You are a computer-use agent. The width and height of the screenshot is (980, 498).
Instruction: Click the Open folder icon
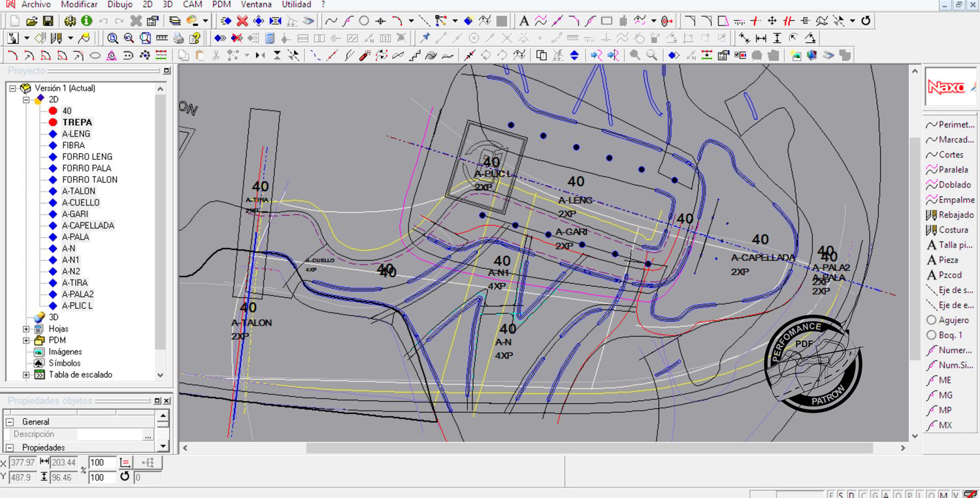[32, 21]
